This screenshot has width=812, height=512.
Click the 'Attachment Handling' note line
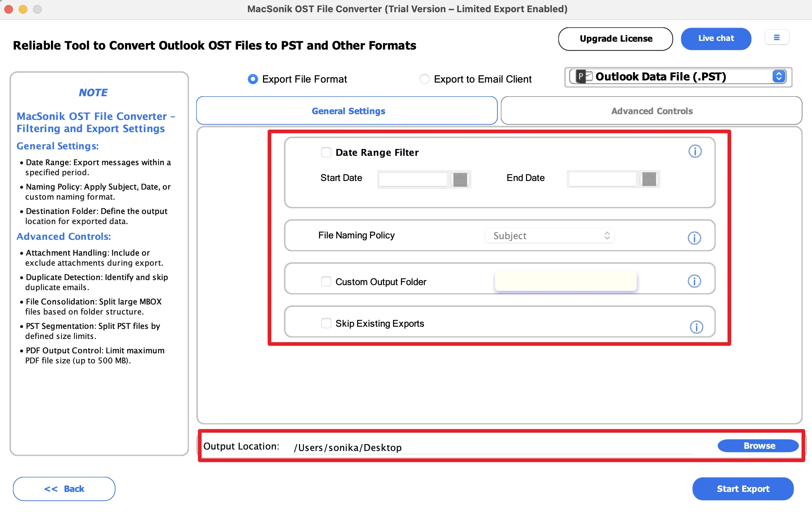[x=92, y=257]
